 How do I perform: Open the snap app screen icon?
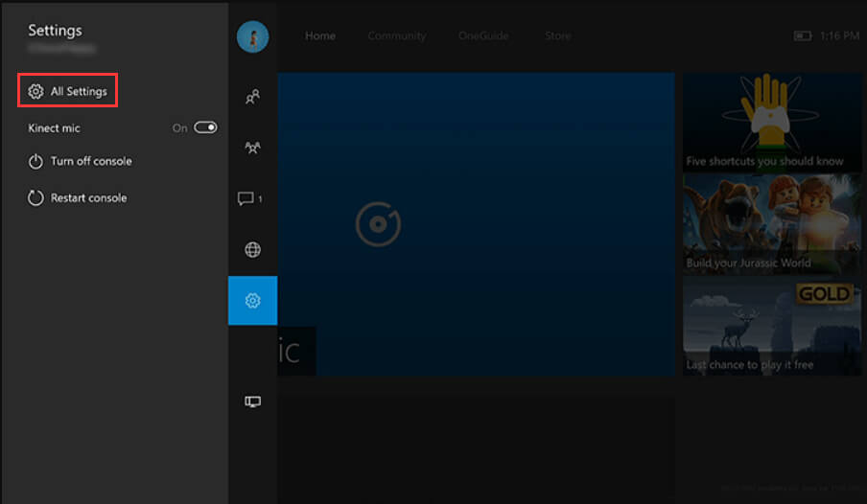coord(252,401)
